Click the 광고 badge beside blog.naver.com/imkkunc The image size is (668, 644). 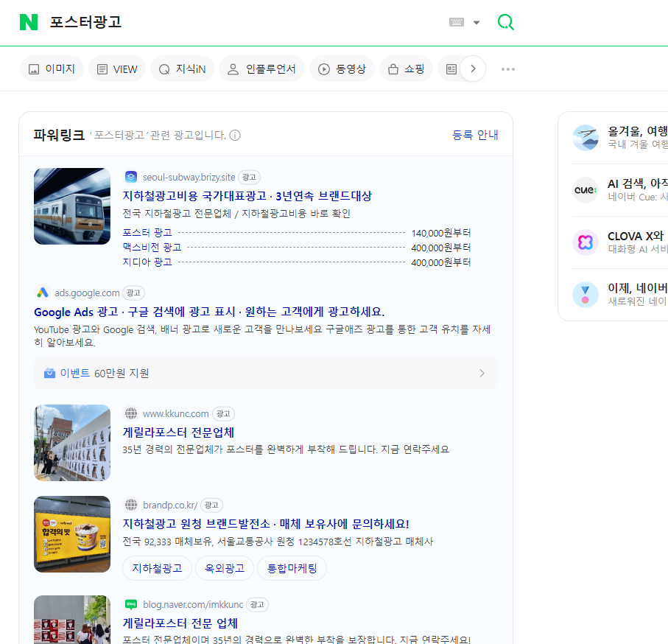[x=257, y=604]
